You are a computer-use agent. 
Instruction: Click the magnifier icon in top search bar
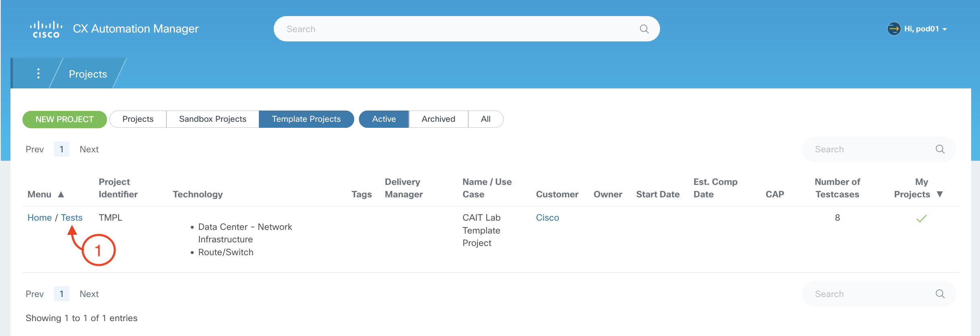pos(644,29)
